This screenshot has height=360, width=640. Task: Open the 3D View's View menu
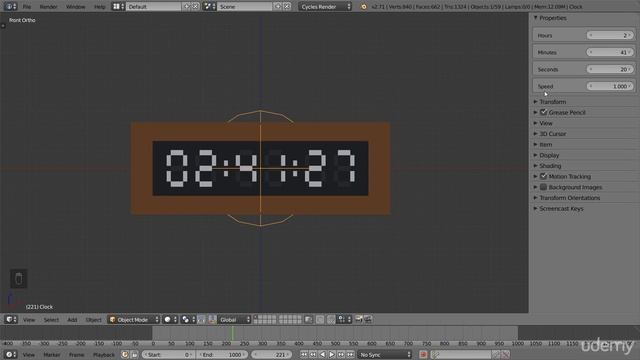[29, 320]
